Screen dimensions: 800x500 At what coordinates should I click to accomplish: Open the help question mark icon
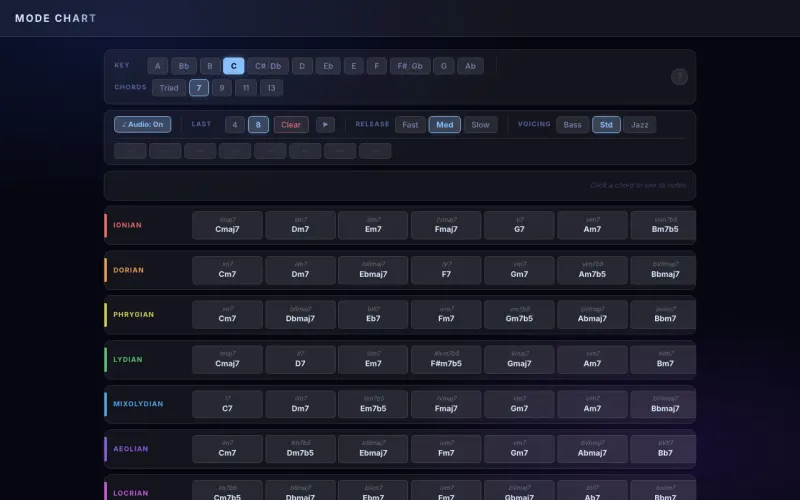pos(679,77)
